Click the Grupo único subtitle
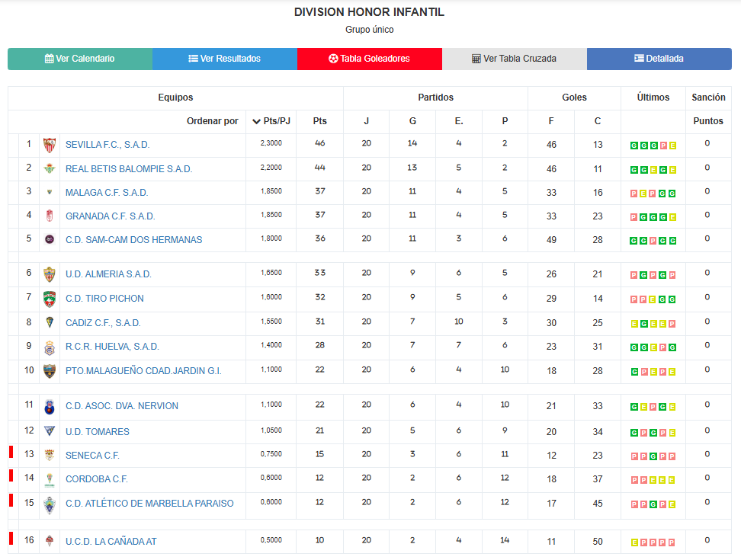This screenshot has height=560, width=741. pos(369,30)
